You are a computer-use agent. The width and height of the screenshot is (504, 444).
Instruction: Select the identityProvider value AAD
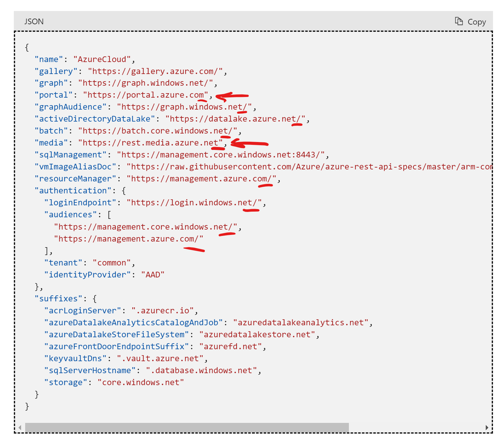pos(153,274)
